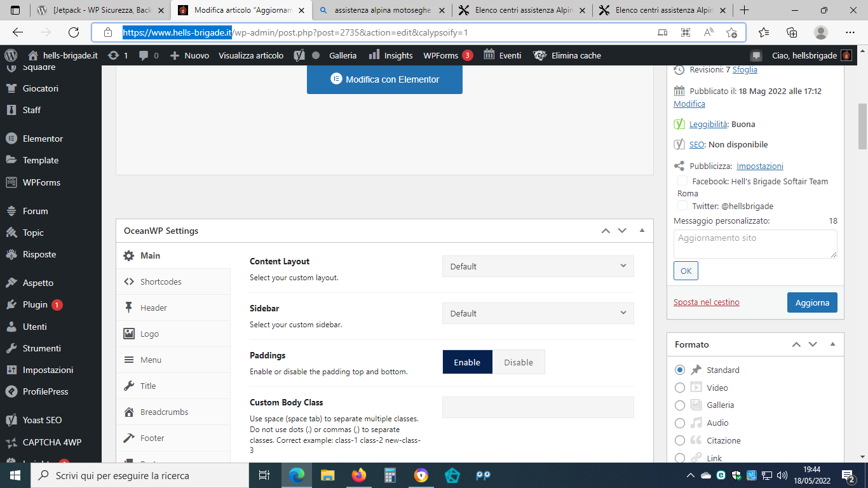This screenshot has height=488, width=868.
Task: Select the Logo settings tab
Action: click(x=173, y=334)
